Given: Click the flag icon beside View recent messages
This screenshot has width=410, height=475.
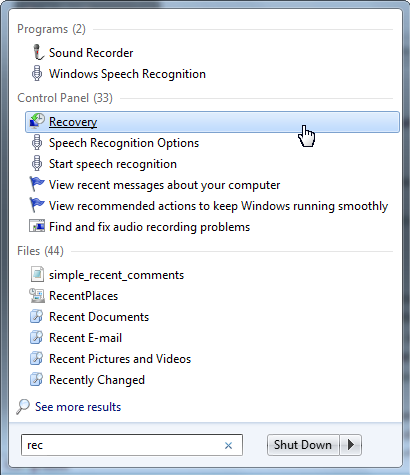Looking at the screenshot, I should click(37, 184).
